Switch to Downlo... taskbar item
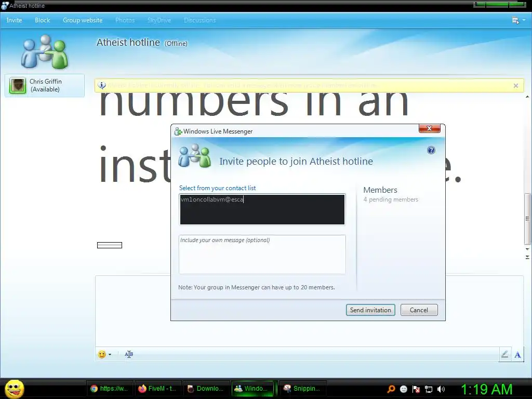 [x=206, y=389]
